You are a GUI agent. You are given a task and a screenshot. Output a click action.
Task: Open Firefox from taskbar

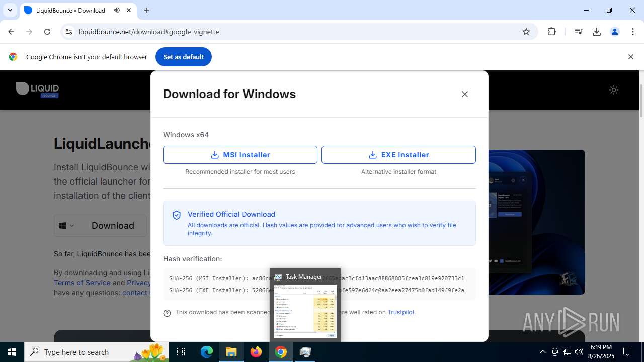[256, 352]
